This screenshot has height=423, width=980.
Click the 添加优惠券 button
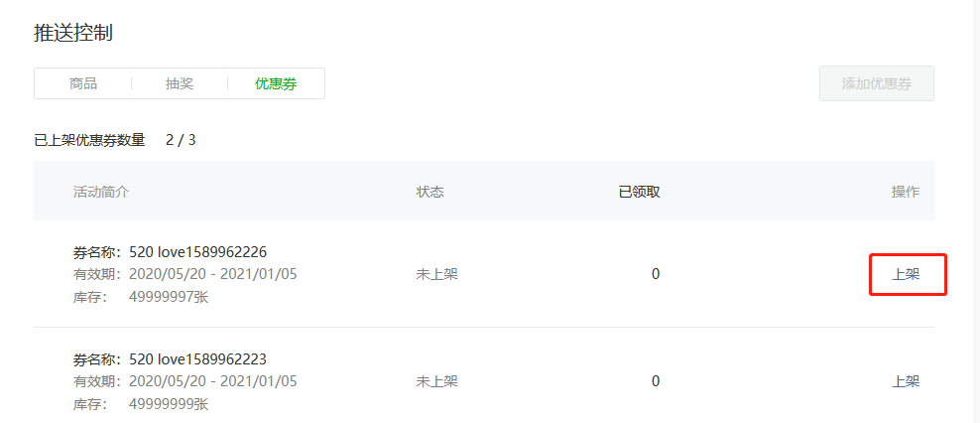click(876, 83)
